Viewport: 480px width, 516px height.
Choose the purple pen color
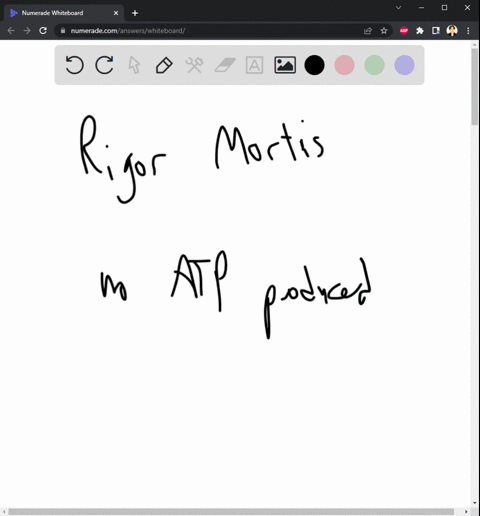click(404, 65)
